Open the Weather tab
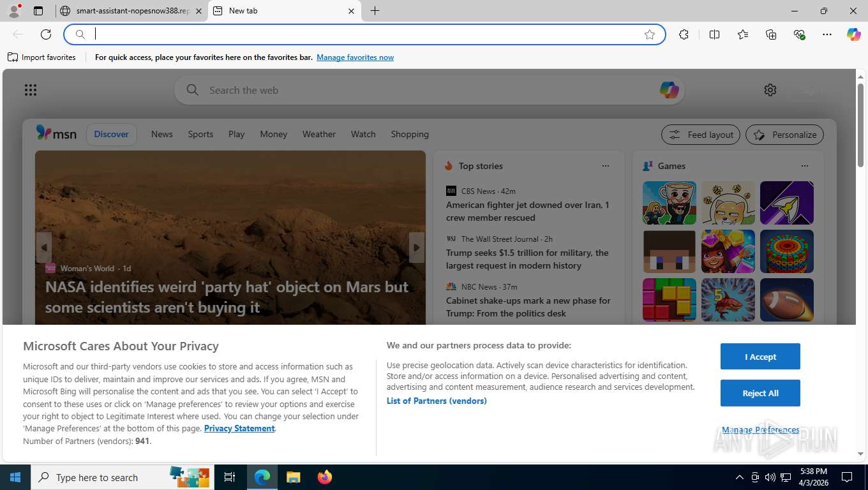Screen dimensions: 868x490 point(319,134)
